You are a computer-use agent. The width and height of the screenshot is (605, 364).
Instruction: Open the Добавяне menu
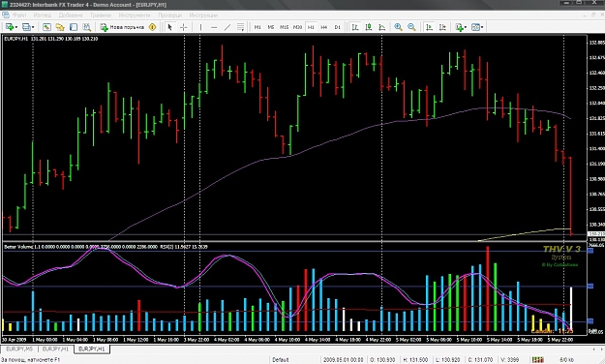(71, 15)
